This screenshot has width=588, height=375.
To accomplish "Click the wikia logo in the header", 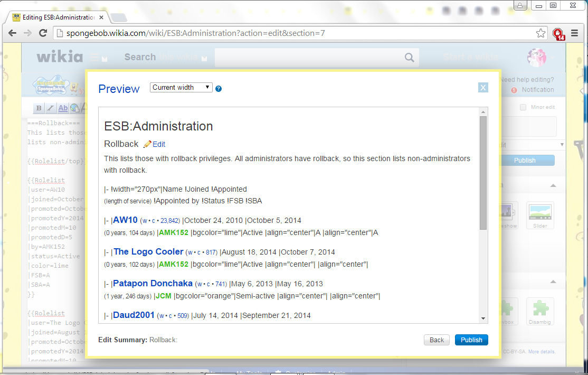I will (x=60, y=57).
